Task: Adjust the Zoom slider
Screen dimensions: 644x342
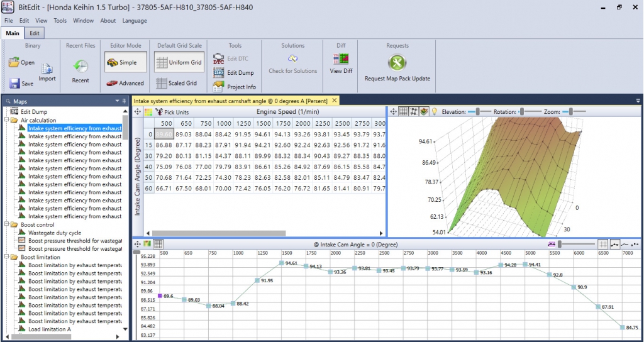Action: coord(574,111)
